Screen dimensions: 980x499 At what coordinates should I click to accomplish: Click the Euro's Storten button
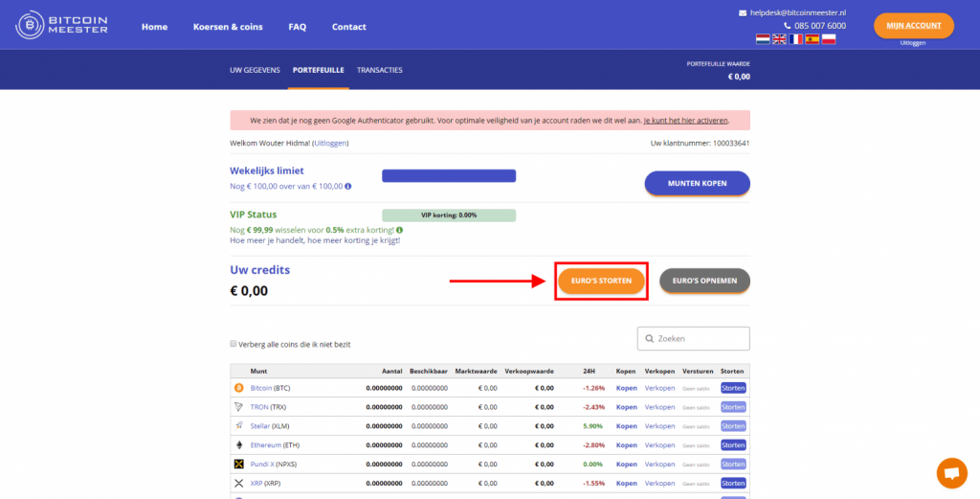tap(601, 282)
